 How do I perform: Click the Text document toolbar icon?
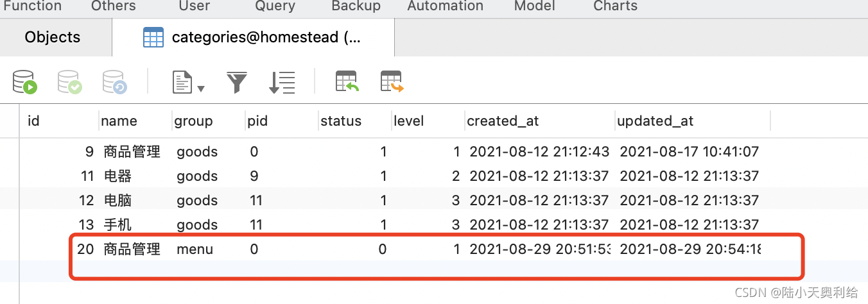pos(182,82)
